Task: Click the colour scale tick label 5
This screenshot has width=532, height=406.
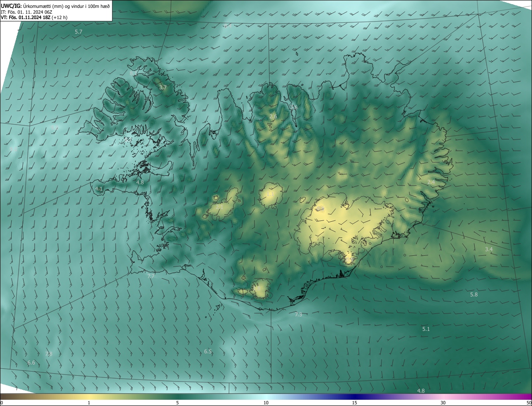Action: click(x=177, y=403)
